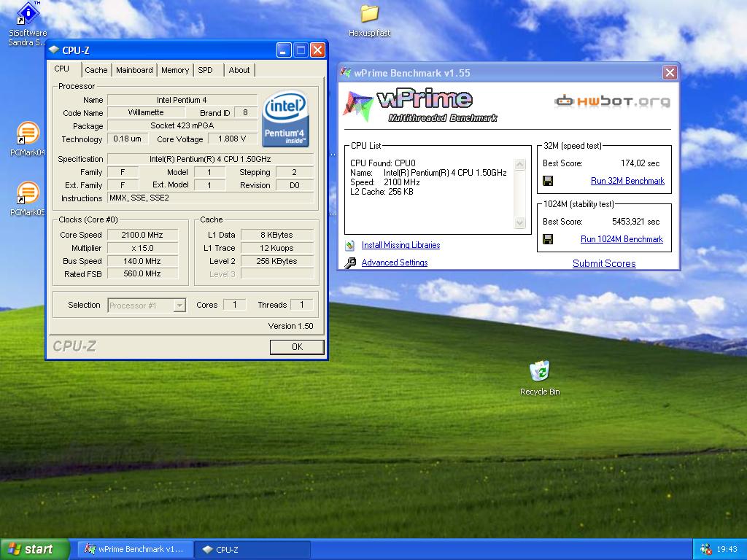This screenshot has height=560, width=747.
Task: Click the Advanced Settings wrench icon
Action: 350,262
